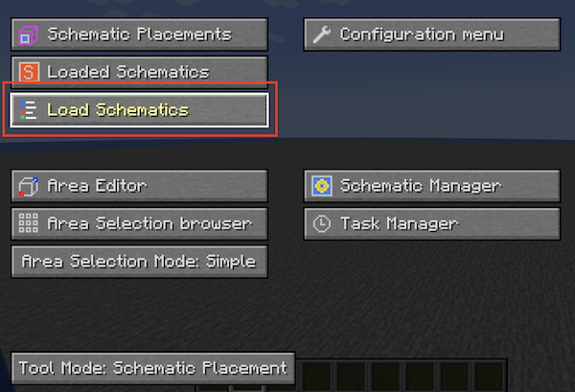Click the clock Task Manager icon
The height and width of the screenshot is (392, 575).
click(322, 223)
